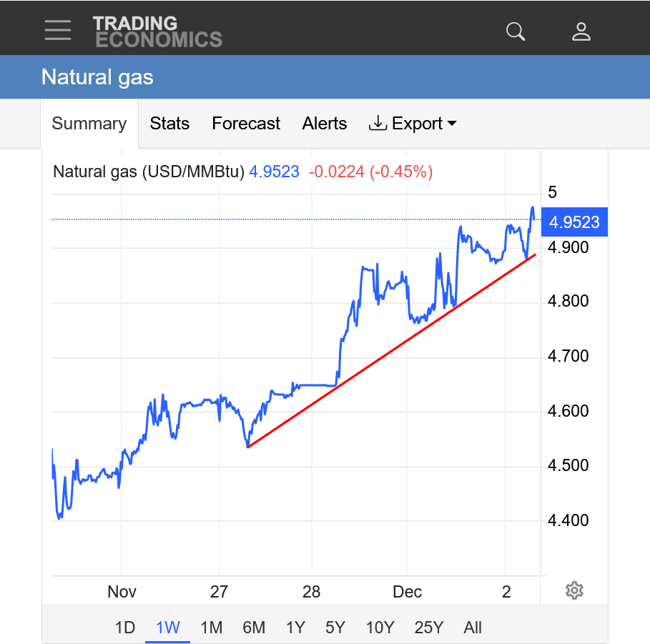Viewport: 650px width, 644px height.
Task: Click the 4.9523 current price label
Action: pos(574,222)
